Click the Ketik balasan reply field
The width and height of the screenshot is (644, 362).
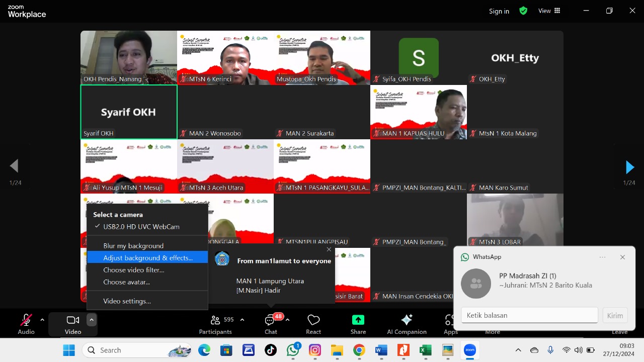(529, 315)
